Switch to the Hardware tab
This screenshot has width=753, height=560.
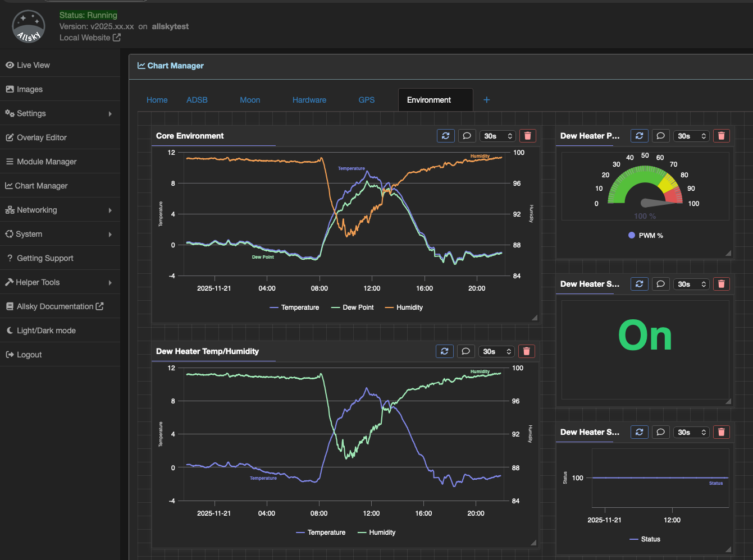[309, 99]
